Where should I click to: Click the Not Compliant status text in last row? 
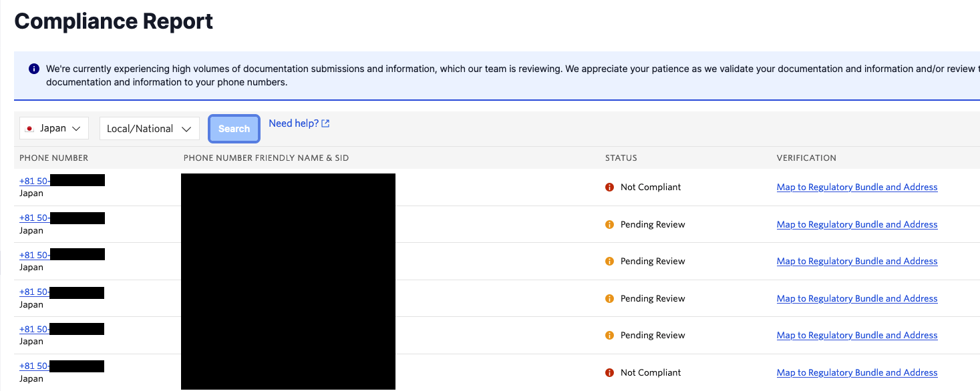651,373
